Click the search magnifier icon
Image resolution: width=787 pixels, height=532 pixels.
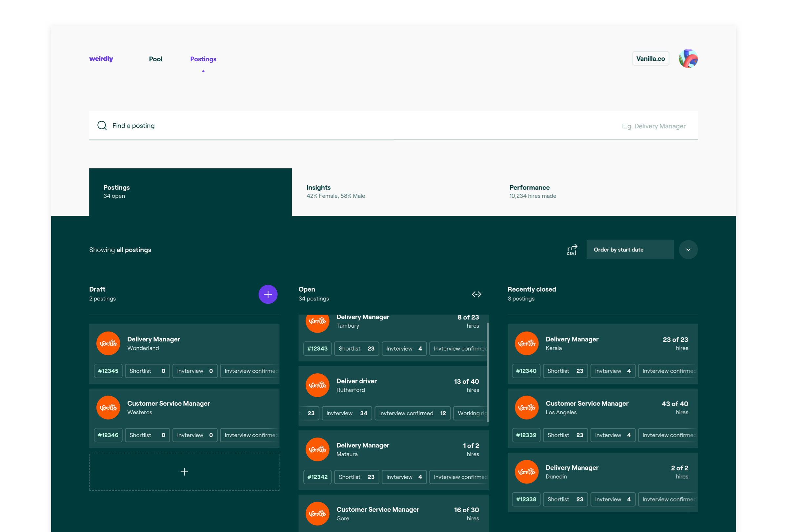click(102, 125)
